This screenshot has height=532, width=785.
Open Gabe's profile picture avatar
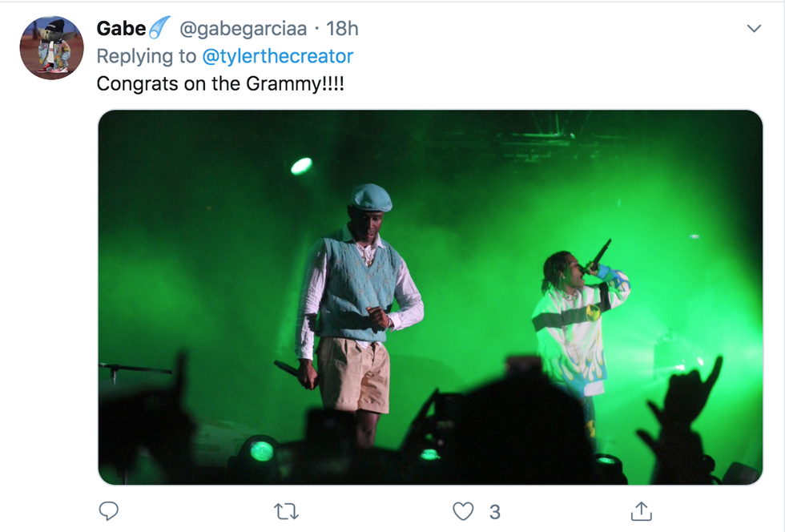click(x=51, y=48)
